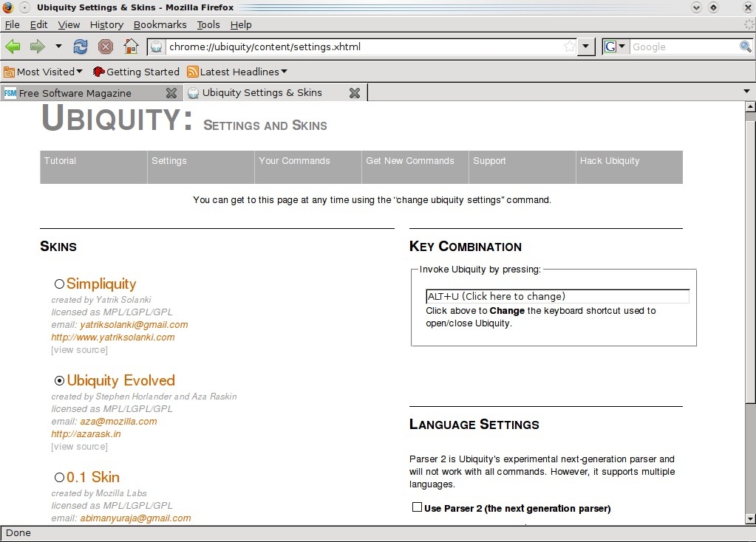The image size is (756, 542).
Task: Bookmark this page with the star icon
Action: coord(570,47)
